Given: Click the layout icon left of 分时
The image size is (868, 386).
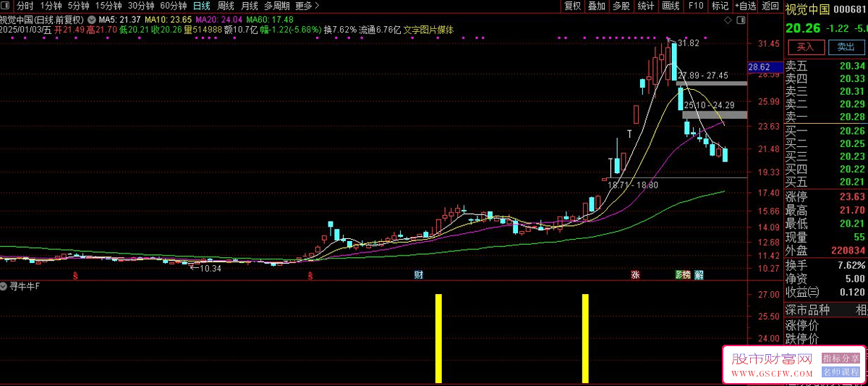Looking at the screenshot, I should tap(7, 6).
